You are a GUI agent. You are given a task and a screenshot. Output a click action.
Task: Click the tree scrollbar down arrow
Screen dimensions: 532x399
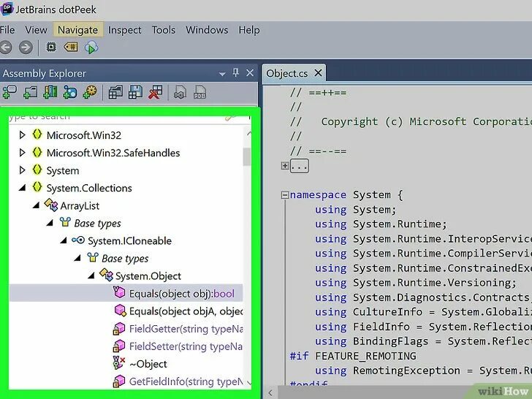pyautogui.click(x=249, y=383)
